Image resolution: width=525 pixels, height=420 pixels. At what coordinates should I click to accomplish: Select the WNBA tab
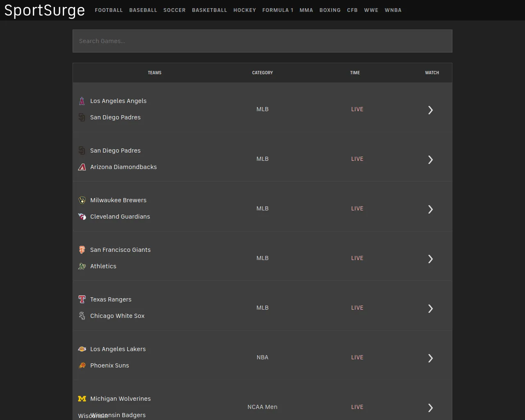tap(393, 10)
